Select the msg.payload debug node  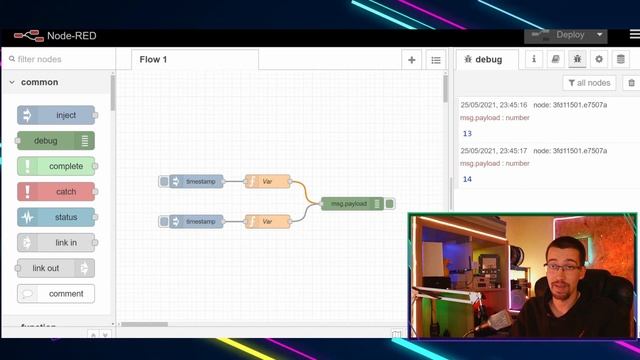pyautogui.click(x=352, y=204)
